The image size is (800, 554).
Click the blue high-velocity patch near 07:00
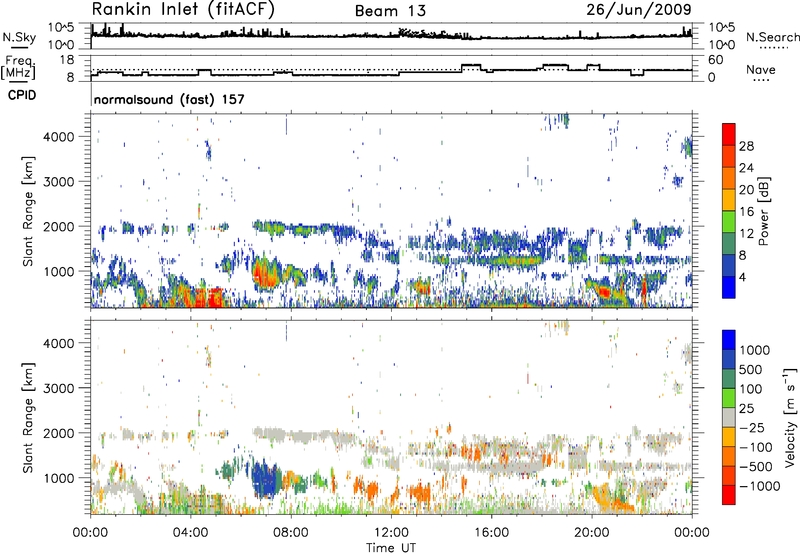[x=265, y=478]
